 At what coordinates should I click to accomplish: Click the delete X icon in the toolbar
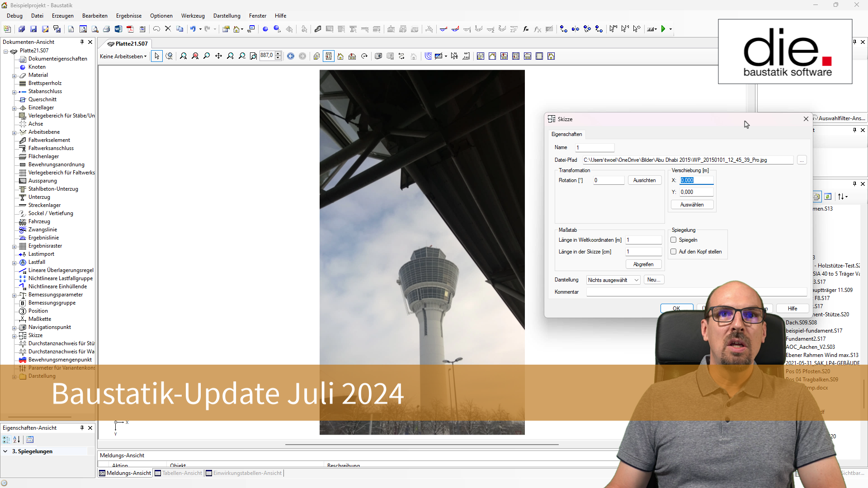(x=168, y=29)
